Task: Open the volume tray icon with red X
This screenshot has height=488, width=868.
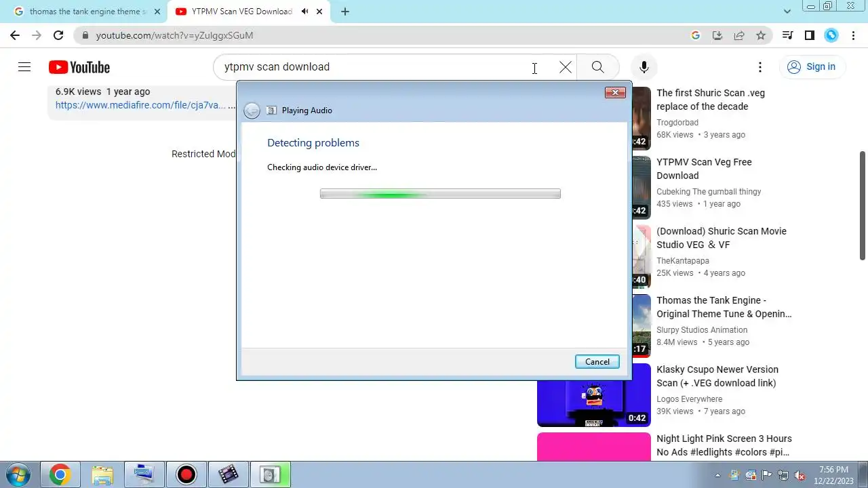Action: [800, 475]
